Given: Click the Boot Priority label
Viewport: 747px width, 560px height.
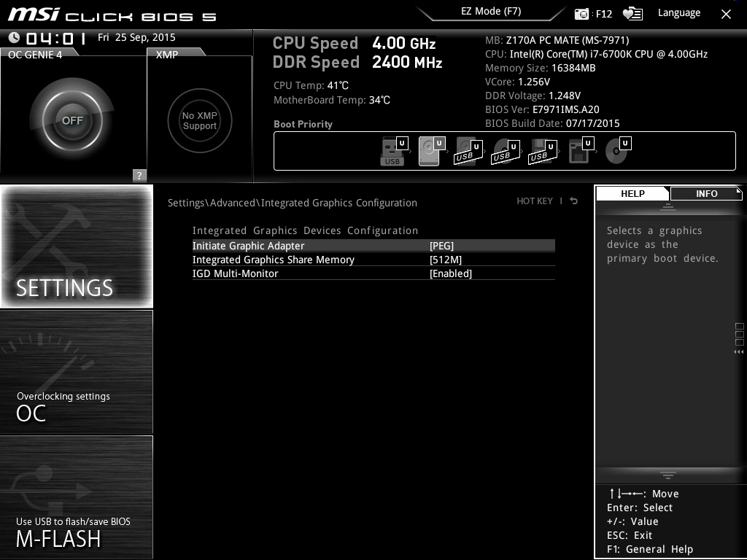Looking at the screenshot, I should click(x=303, y=124).
